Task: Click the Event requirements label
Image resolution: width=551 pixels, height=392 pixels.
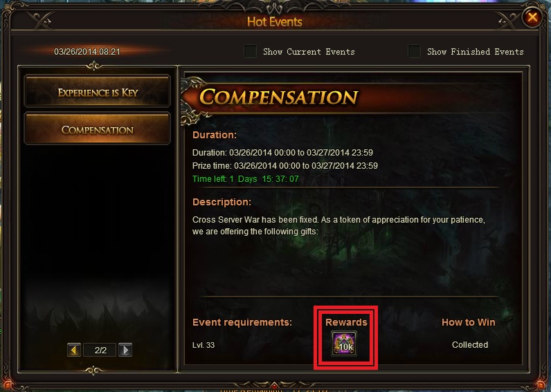Action: [242, 322]
